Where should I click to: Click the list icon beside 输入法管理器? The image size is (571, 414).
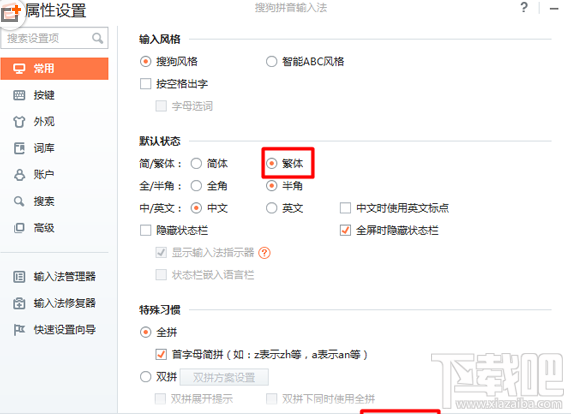[x=19, y=277]
